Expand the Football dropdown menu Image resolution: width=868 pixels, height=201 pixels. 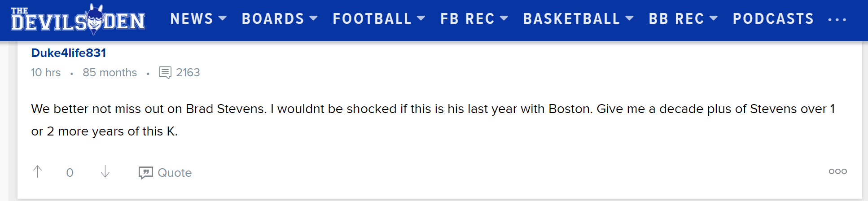378,19
